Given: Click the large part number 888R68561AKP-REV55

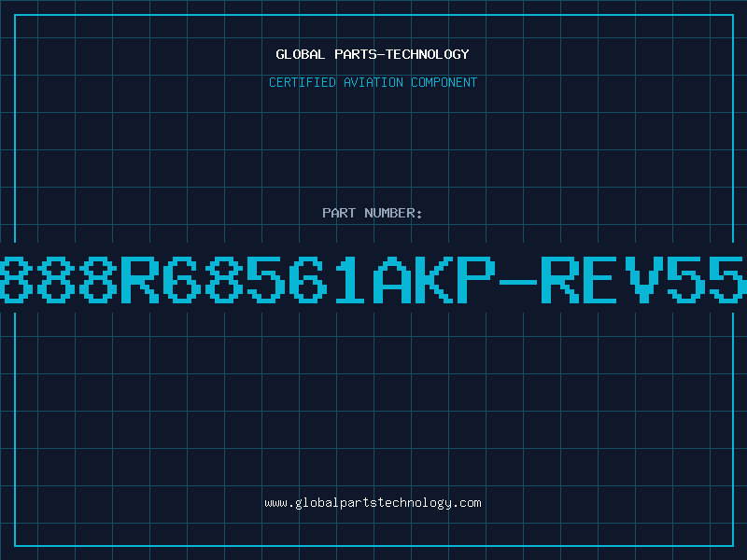Looking at the screenshot, I should pyautogui.click(x=373, y=279).
